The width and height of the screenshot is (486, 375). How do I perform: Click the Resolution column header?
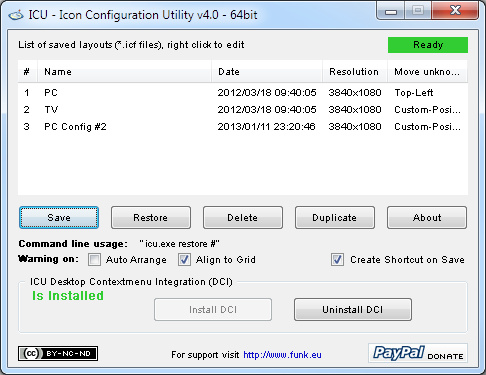[355, 72]
